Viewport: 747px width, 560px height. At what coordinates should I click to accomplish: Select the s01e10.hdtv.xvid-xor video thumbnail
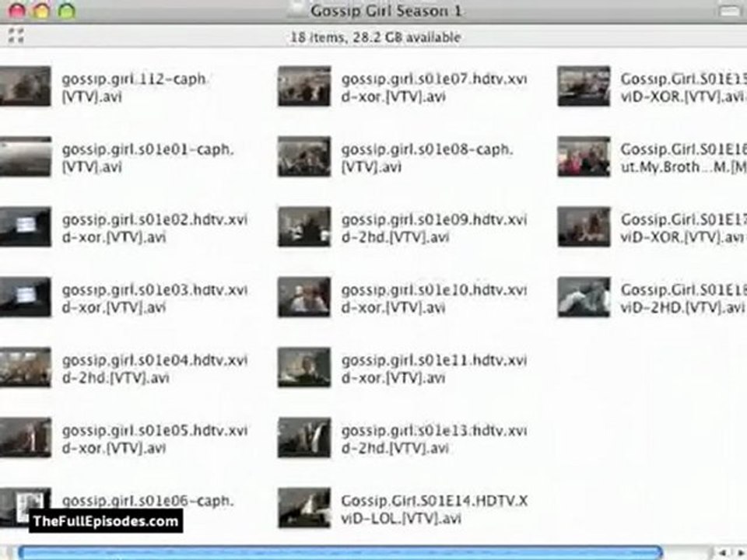click(304, 297)
